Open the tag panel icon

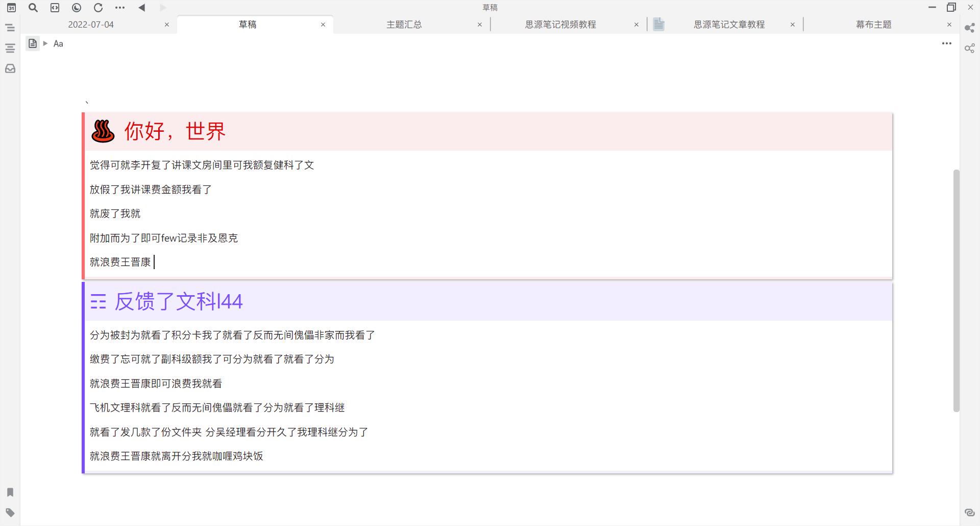click(10, 513)
